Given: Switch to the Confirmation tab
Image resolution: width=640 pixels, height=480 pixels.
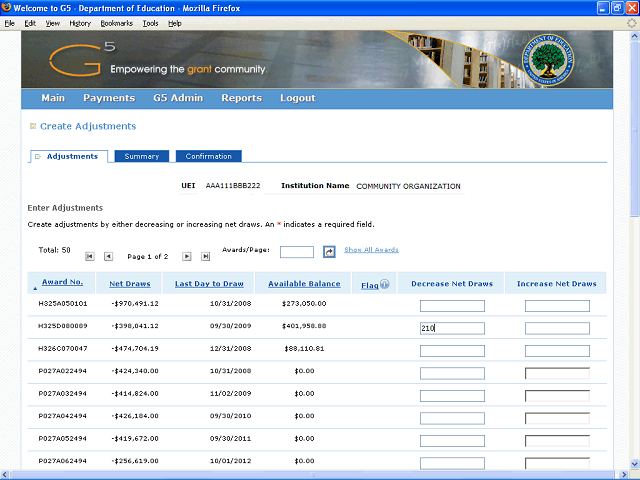Looking at the screenshot, I should coord(208,156).
